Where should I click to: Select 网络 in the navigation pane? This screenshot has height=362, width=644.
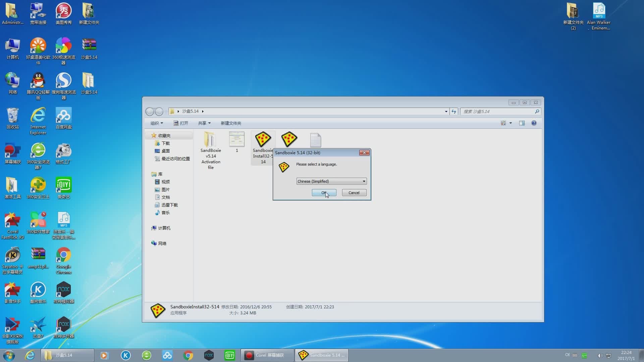click(162, 243)
